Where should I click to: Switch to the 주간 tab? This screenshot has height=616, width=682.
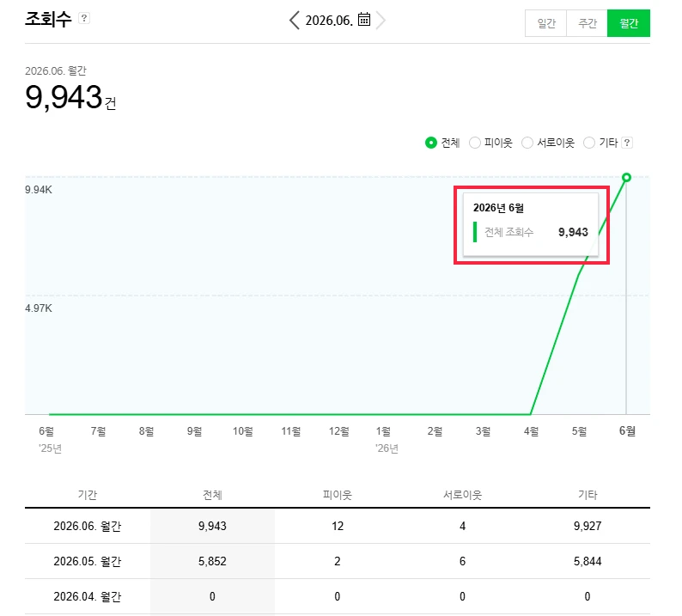click(x=587, y=23)
